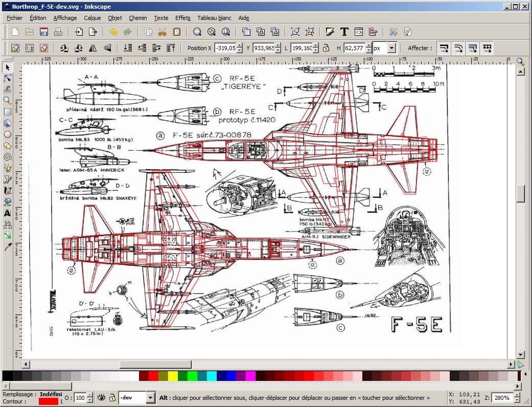Viewport: 532px width, 407px height.
Task: Open the Text and font dialog icon
Action: [x=344, y=32]
